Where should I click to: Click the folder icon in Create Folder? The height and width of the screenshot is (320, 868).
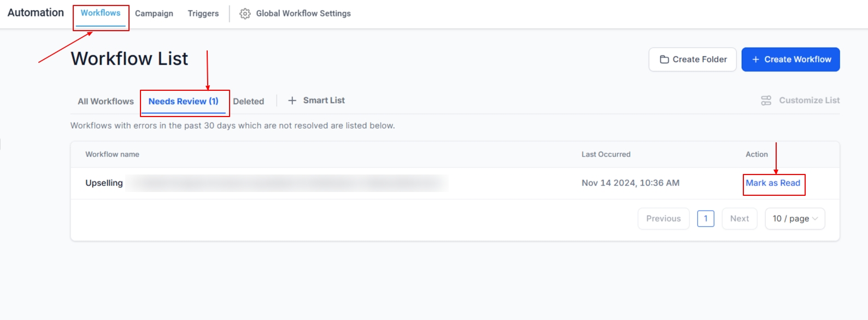click(664, 60)
